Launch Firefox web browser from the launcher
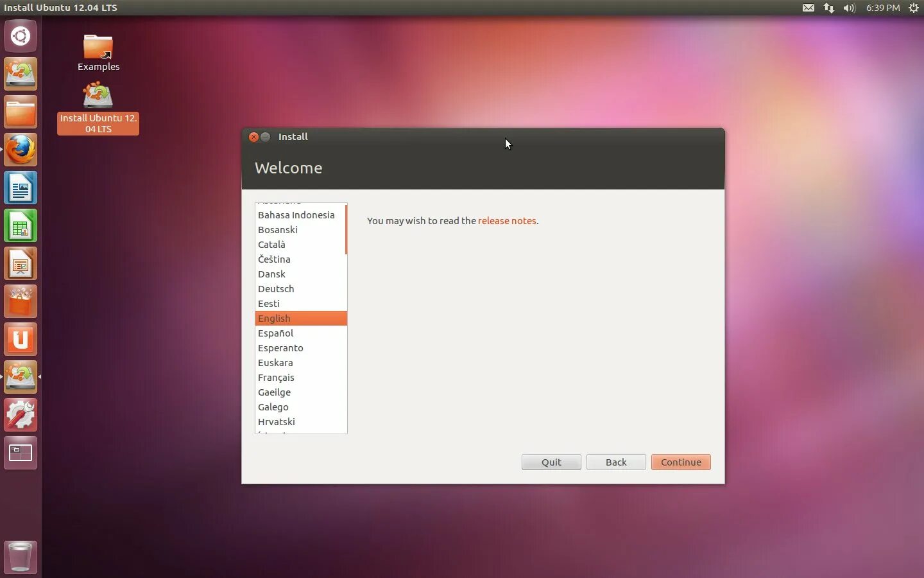Viewport: 924px width, 578px height. pyautogui.click(x=21, y=150)
